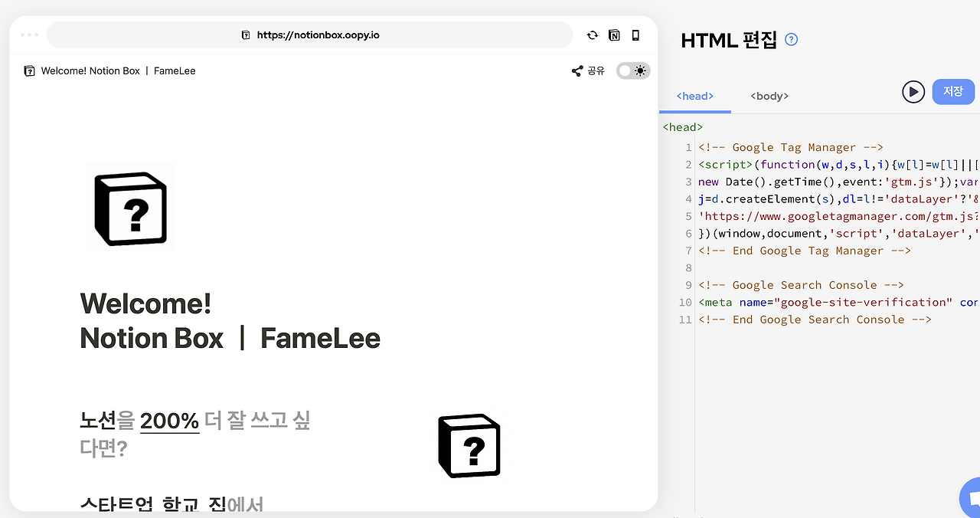Click code line 3 with new Date().getTime()
Screen dimensions: 980x518
point(839,182)
